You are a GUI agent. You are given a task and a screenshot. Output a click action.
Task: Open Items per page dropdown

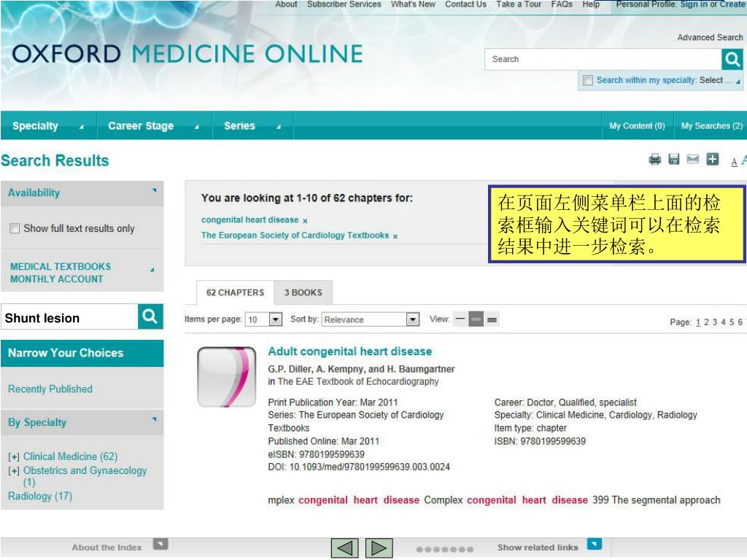pos(276,319)
